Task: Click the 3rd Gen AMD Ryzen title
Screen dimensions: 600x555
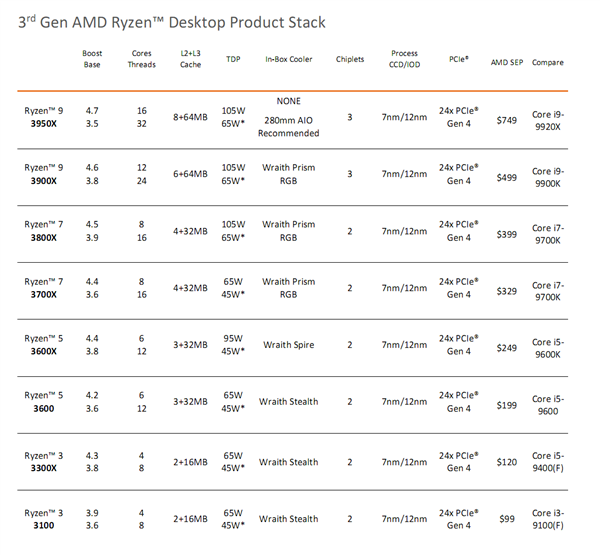Action: (x=165, y=21)
